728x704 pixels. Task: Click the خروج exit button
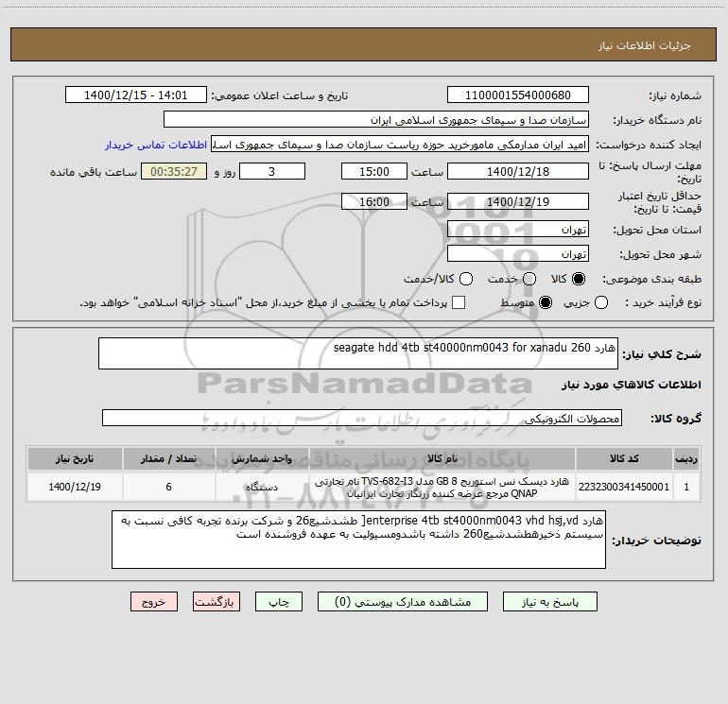(x=154, y=602)
